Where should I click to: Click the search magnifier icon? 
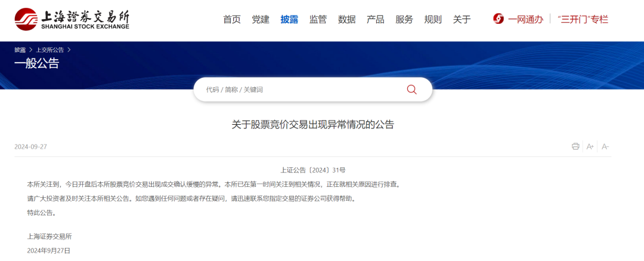point(411,90)
